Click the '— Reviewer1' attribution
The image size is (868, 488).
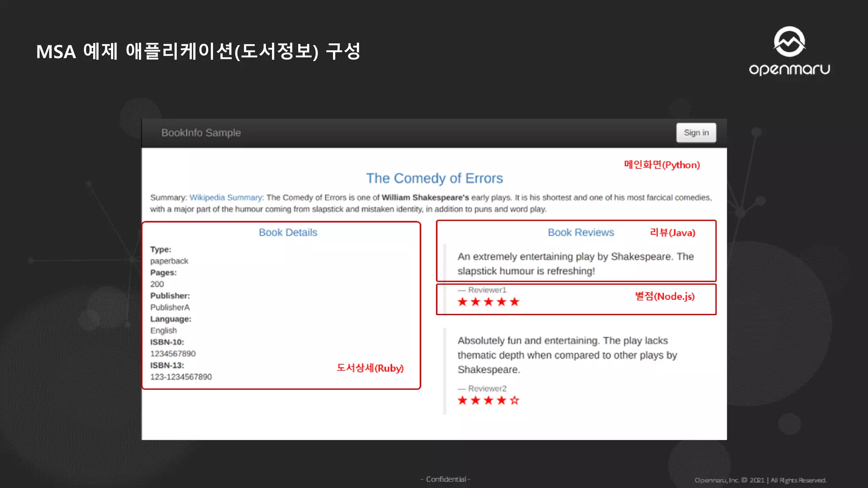click(482, 290)
